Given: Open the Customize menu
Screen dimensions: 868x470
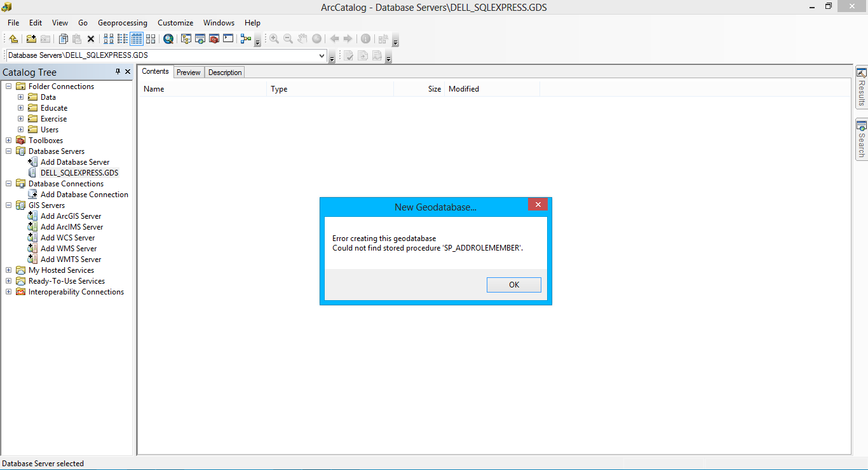Looking at the screenshot, I should click(175, 23).
